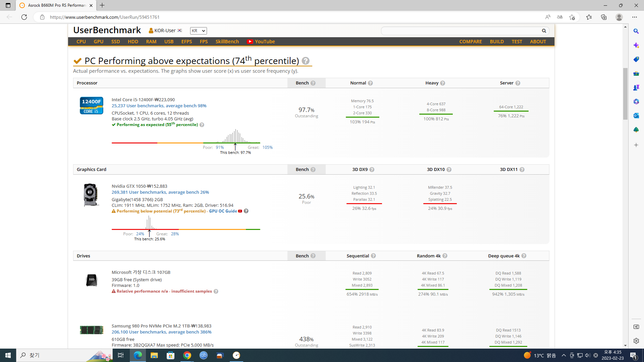Click the GTX 1050 graphics card image

(x=91, y=195)
